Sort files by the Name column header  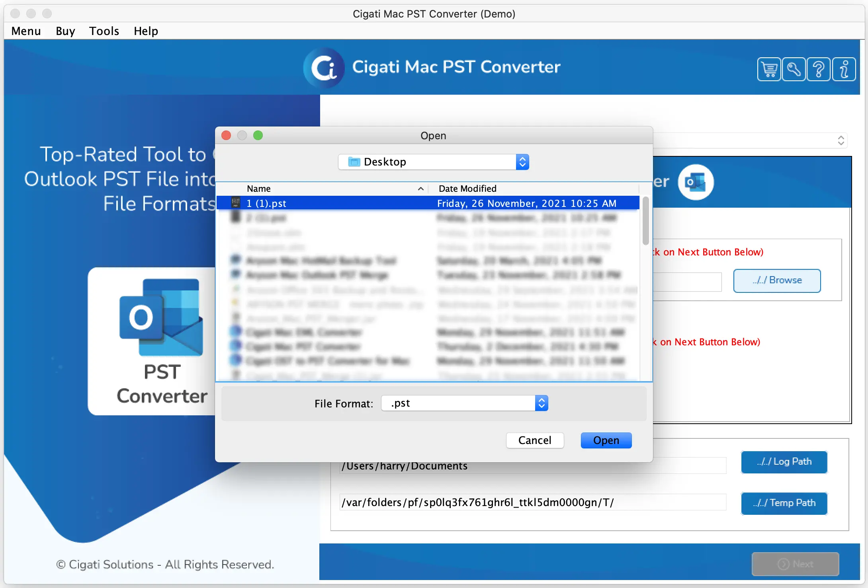coord(322,189)
